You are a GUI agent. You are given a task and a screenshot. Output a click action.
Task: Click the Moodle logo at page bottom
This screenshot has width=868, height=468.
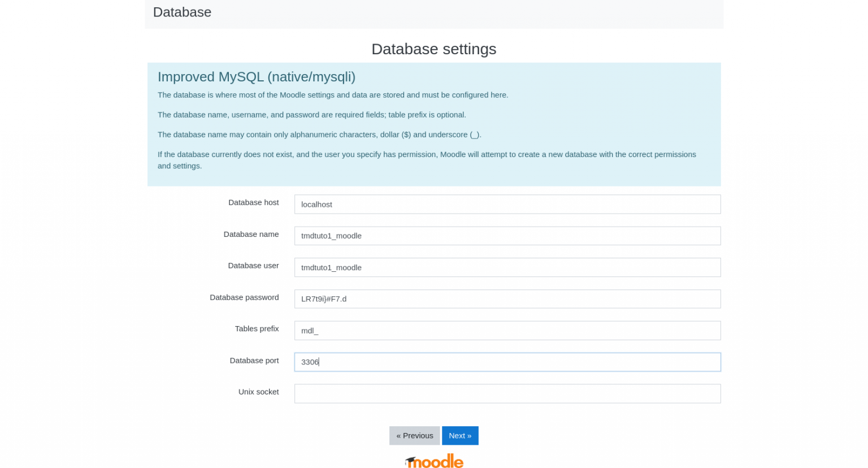click(434, 460)
